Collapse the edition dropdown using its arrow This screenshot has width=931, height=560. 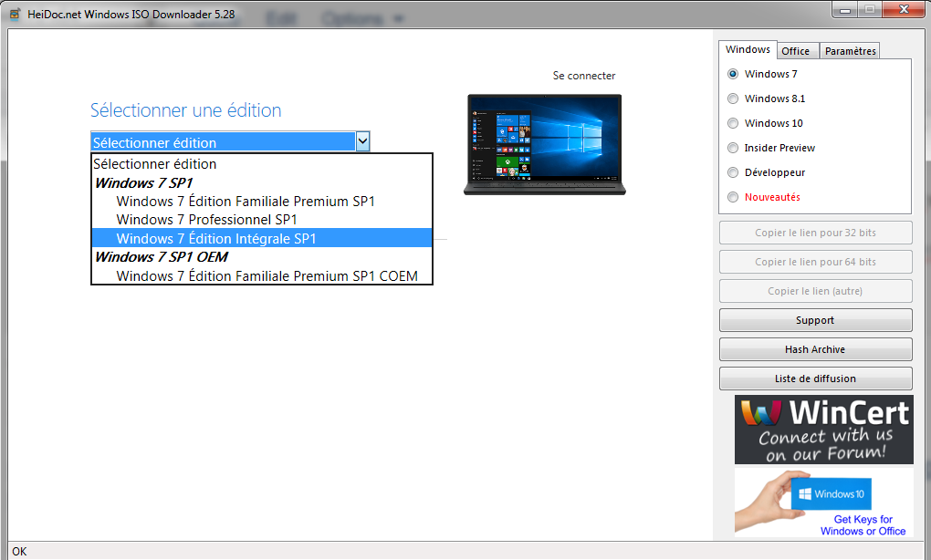coord(362,141)
